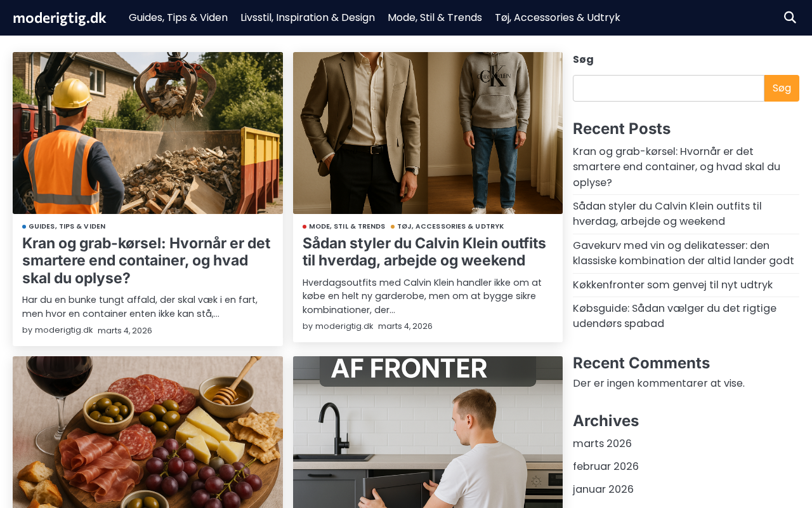Viewport: 812px width, 508px height.
Task: Open the charcuterie board post thumbnail
Action: [x=148, y=432]
